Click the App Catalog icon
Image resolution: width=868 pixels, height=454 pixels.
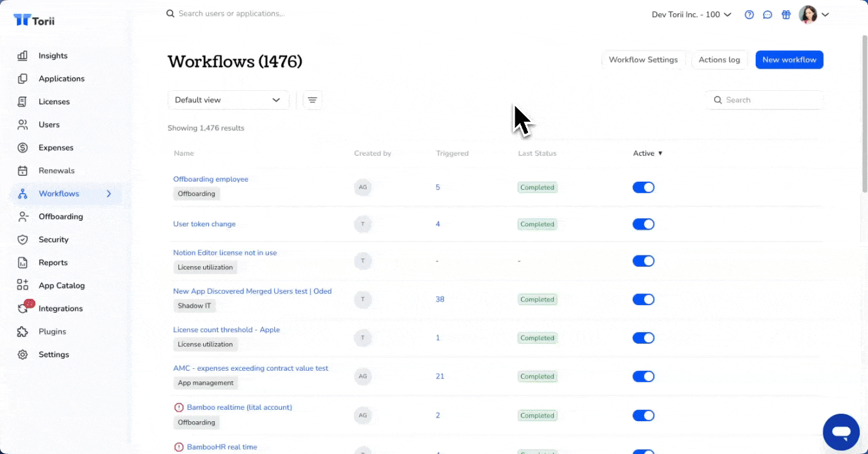[x=23, y=286]
